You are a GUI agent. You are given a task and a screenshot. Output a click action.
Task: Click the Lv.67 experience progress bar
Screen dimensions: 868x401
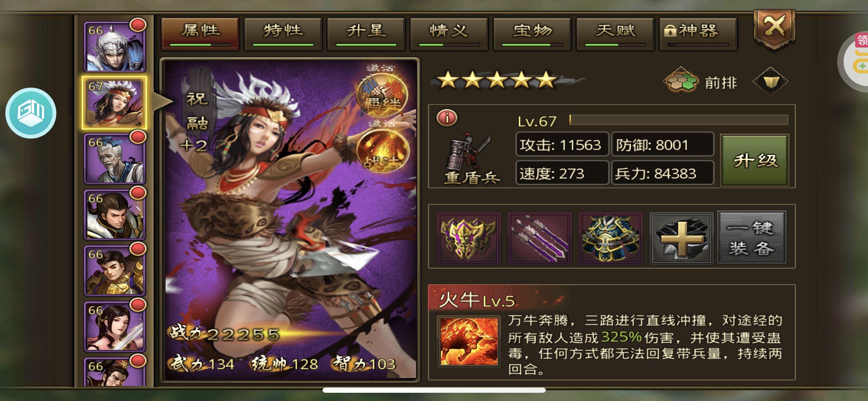pos(679,120)
